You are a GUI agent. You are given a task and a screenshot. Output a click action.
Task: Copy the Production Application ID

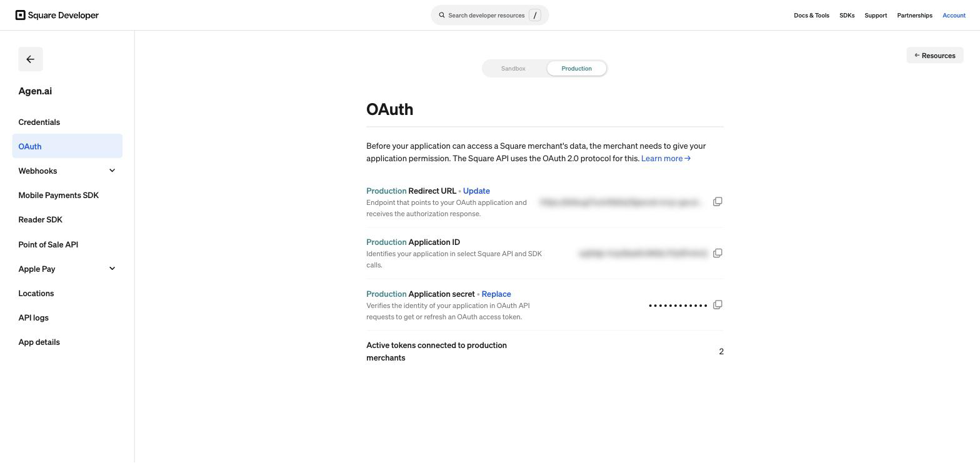(717, 253)
